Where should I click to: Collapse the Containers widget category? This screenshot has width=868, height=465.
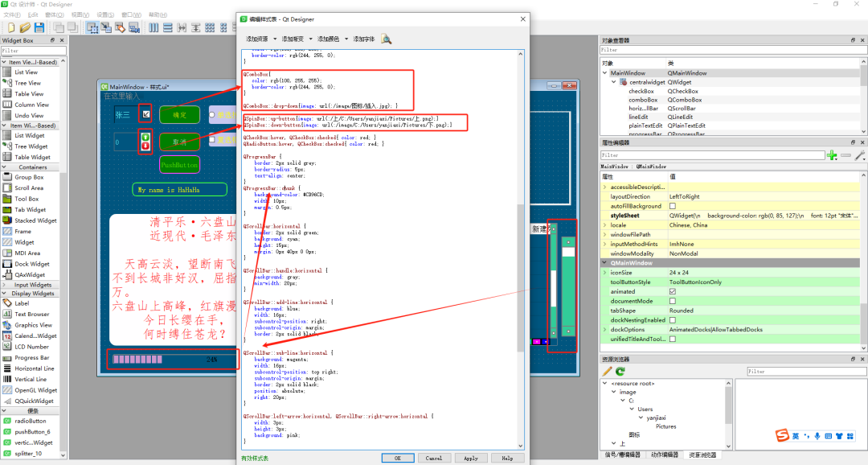[x=5, y=167]
